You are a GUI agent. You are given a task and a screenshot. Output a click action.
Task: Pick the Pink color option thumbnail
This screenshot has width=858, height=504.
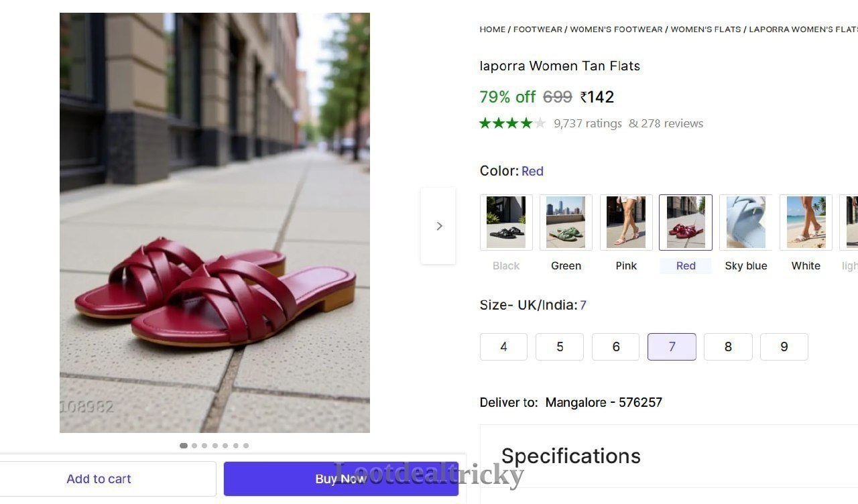pos(626,223)
